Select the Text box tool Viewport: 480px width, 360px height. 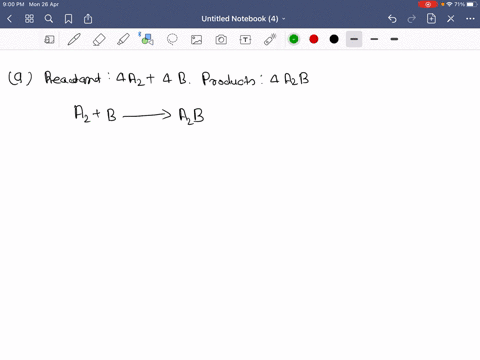point(245,40)
